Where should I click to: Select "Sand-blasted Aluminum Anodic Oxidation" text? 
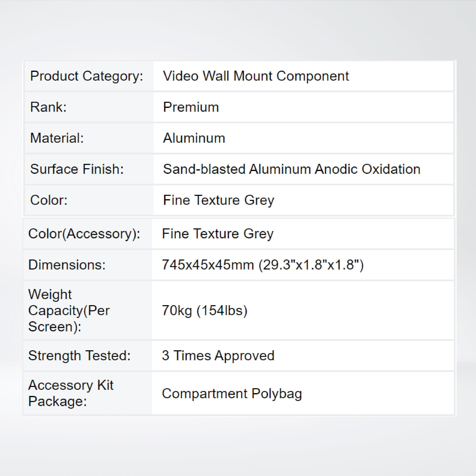292,169
